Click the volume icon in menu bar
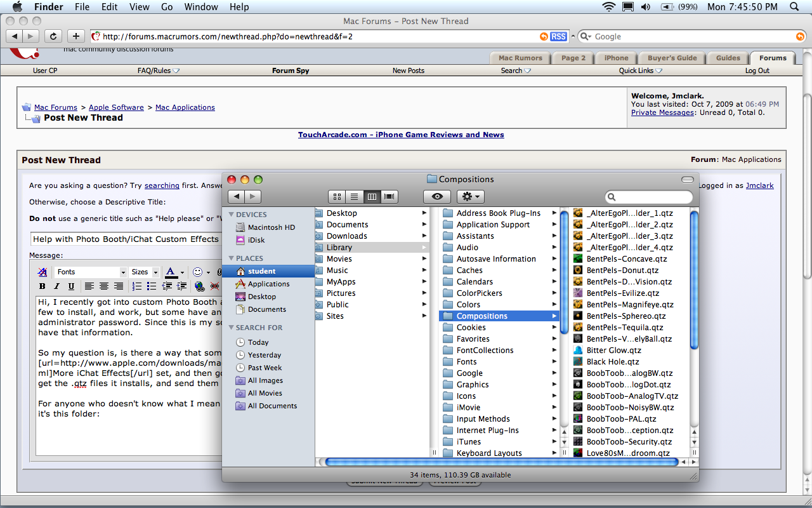The width and height of the screenshot is (812, 508). click(x=646, y=7)
